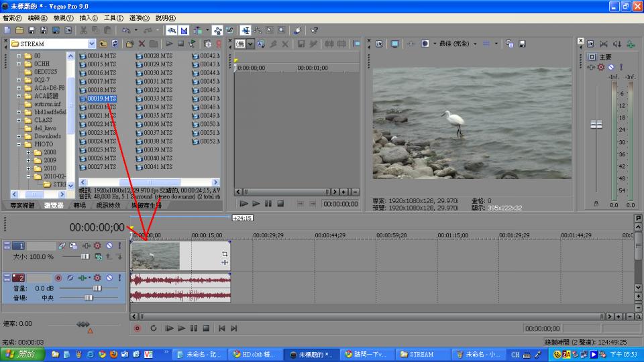Click track 1 track FX icon
Viewport: 644px width, 362px height.
(97, 246)
